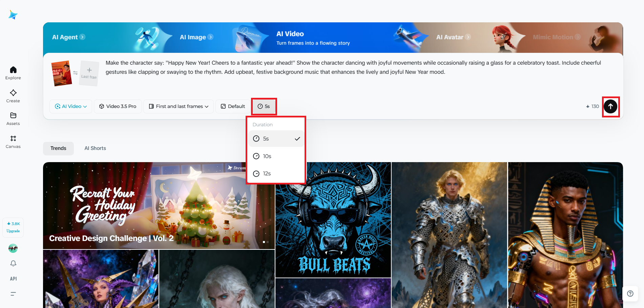Open your profile avatar

(13, 248)
